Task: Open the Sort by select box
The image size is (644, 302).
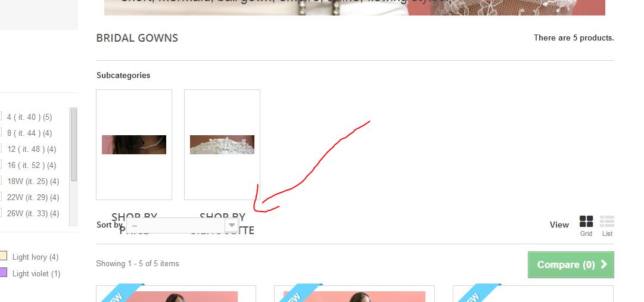Action: (x=182, y=226)
